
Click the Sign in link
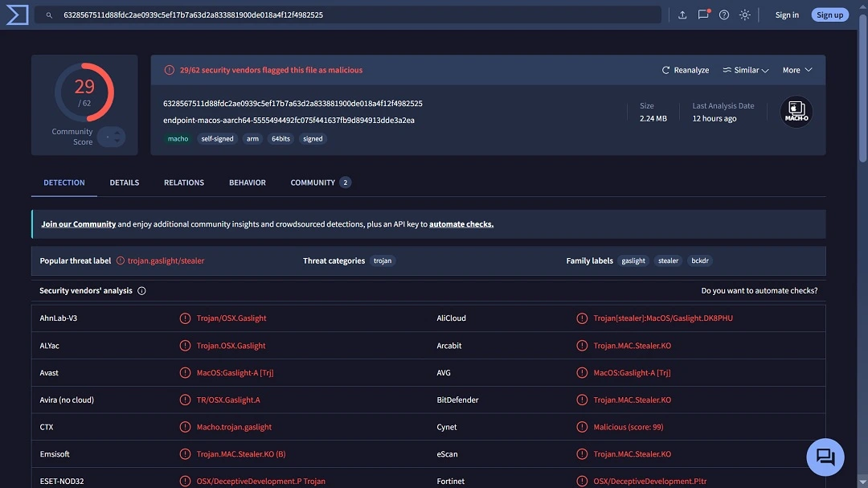(x=787, y=15)
